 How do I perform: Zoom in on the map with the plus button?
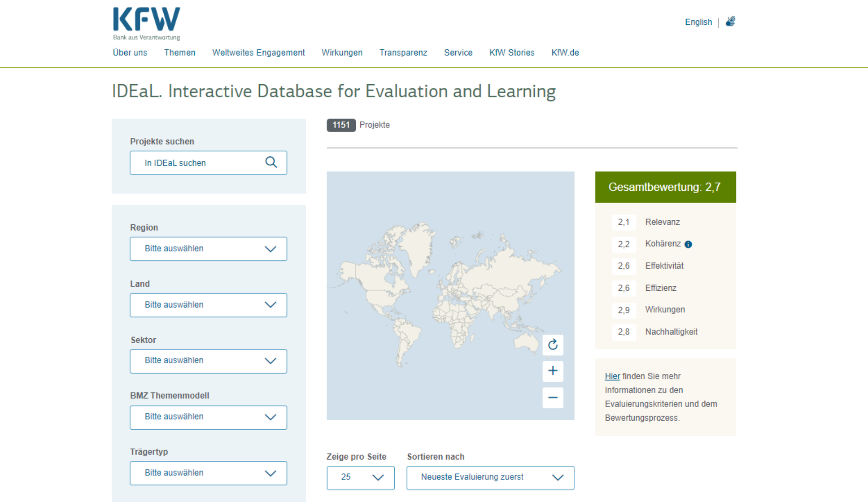coord(553,371)
